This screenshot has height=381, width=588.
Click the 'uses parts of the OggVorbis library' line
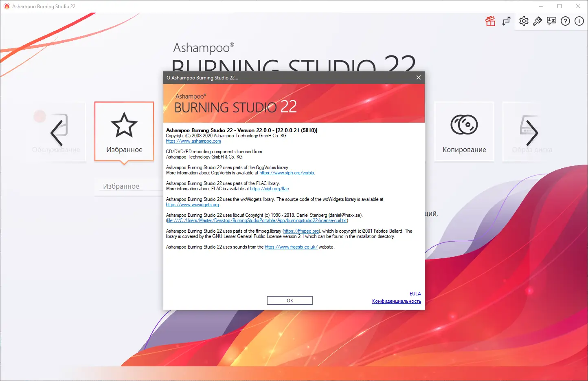tap(228, 167)
